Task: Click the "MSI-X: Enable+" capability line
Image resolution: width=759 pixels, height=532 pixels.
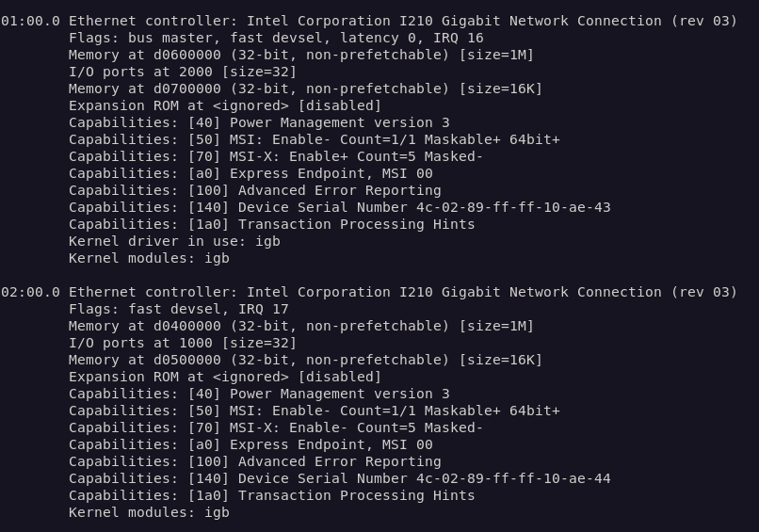Action: [275, 156]
